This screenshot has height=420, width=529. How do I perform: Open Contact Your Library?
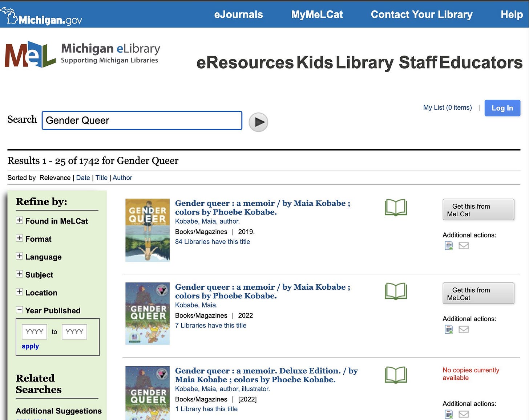click(x=421, y=15)
